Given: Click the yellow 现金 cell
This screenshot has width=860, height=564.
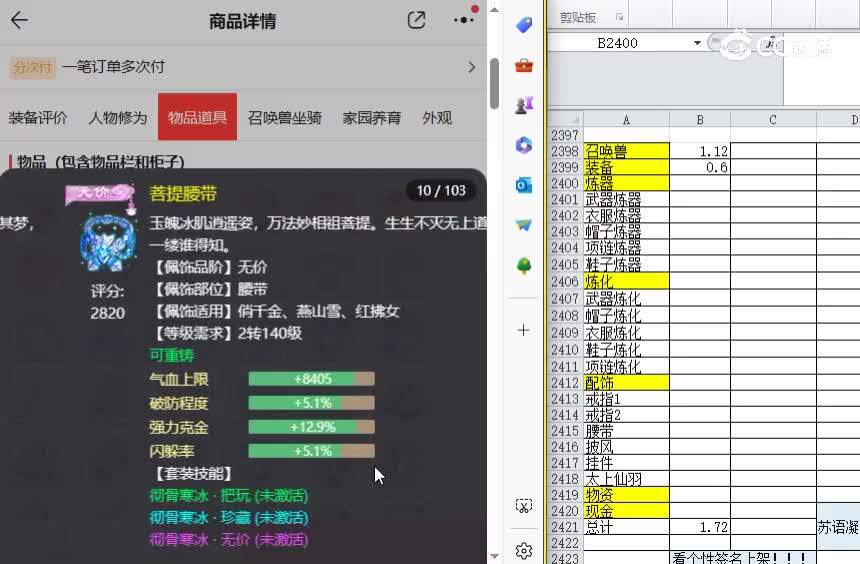Looking at the screenshot, I should 626,511.
